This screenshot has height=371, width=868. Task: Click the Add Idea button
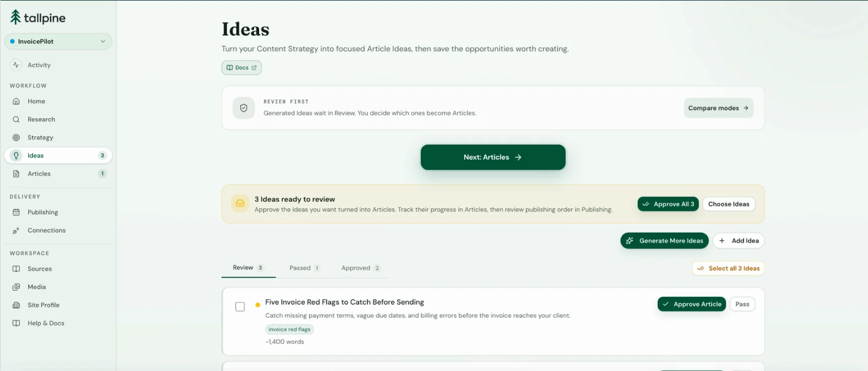pos(739,241)
